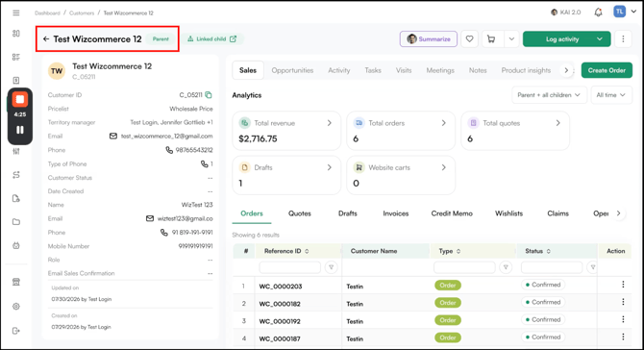Click the TL user avatar
The image size is (644, 350).
click(619, 12)
